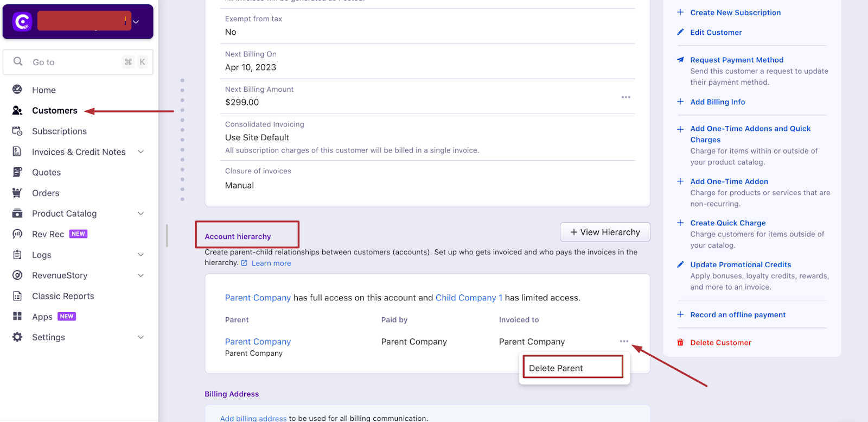Expand the Invoices & Credit Notes section
The width and height of the screenshot is (868, 422).
[x=141, y=152]
